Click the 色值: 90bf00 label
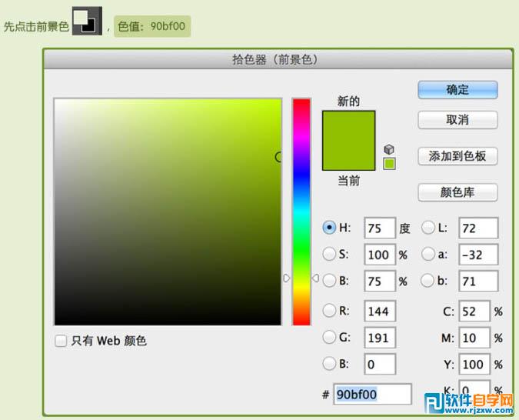The height and width of the screenshot is (420, 519). 152,26
